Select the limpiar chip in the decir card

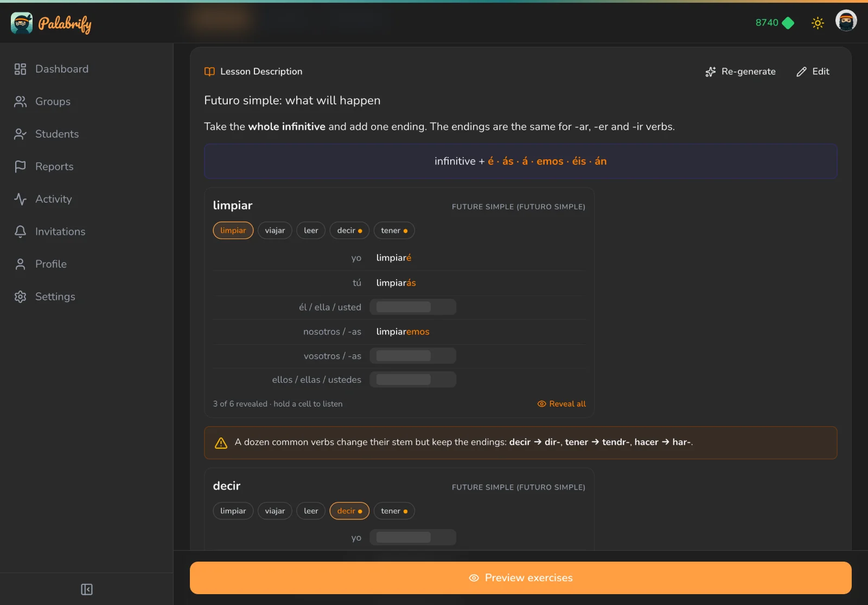233,511
